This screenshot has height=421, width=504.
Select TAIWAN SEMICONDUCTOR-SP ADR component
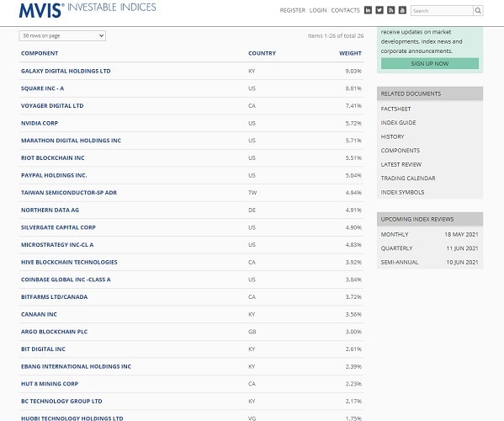point(69,193)
